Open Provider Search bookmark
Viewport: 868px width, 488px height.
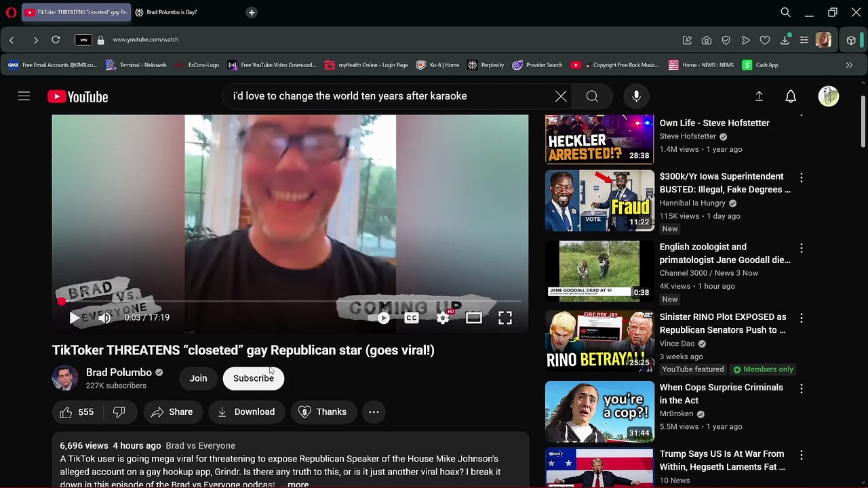pos(537,65)
